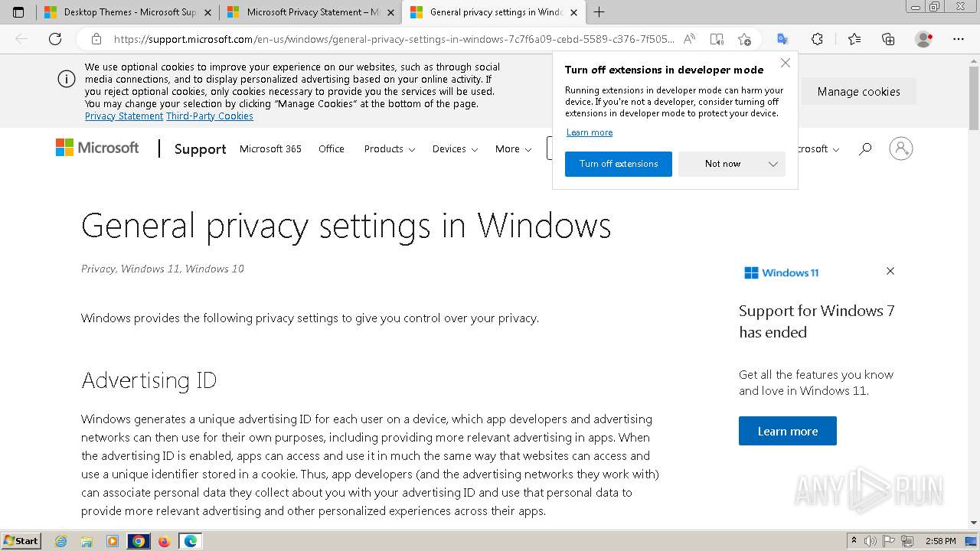
Task: Open Internet Explorer from the taskbar
Action: (x=61, y=541)
